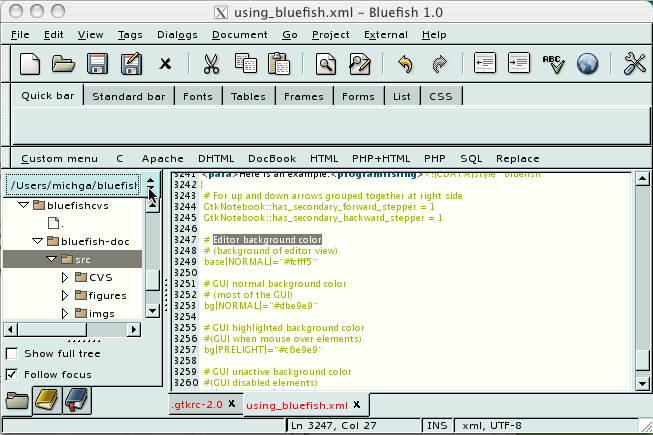Image resolution: width=653 pixels, height=435 pixels.
Task: Close the .gtkrc-2.0 document tab
Action: click(232, 403)
